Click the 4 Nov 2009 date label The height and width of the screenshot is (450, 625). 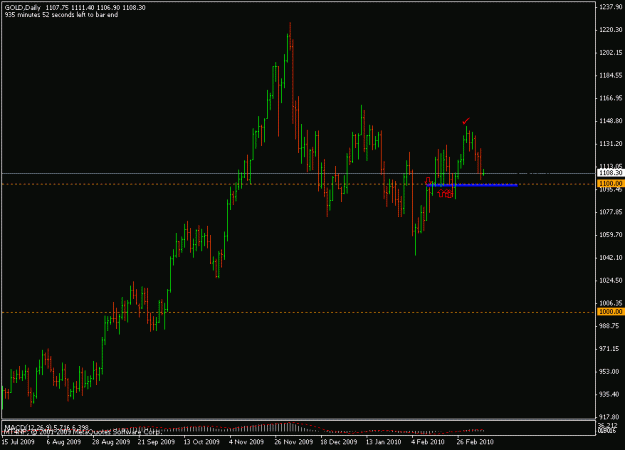point(246,442)
